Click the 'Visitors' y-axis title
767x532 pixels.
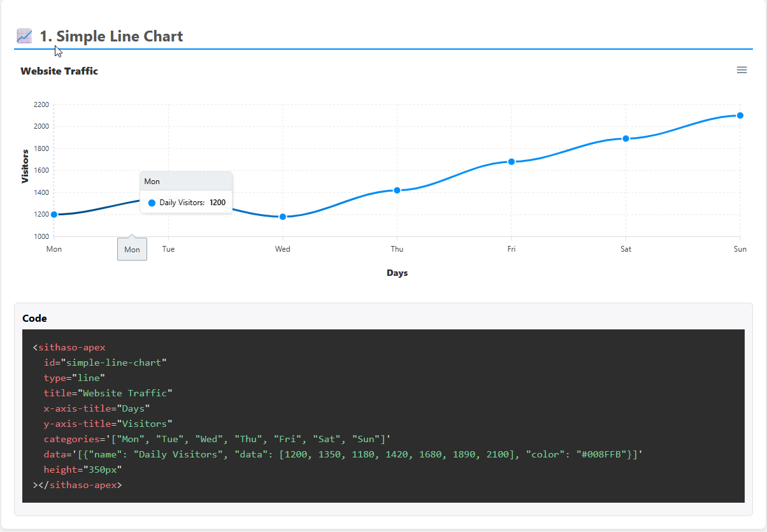click(25, 166)
